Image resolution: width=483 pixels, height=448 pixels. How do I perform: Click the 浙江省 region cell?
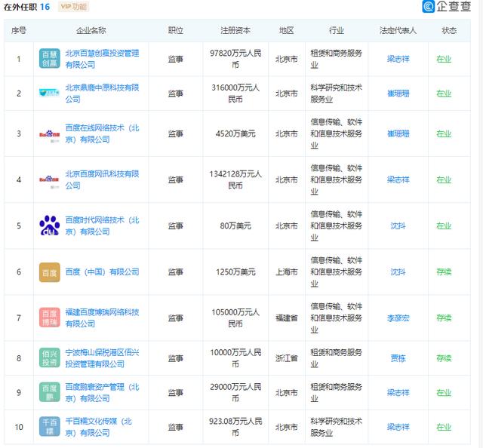[287, 358]
